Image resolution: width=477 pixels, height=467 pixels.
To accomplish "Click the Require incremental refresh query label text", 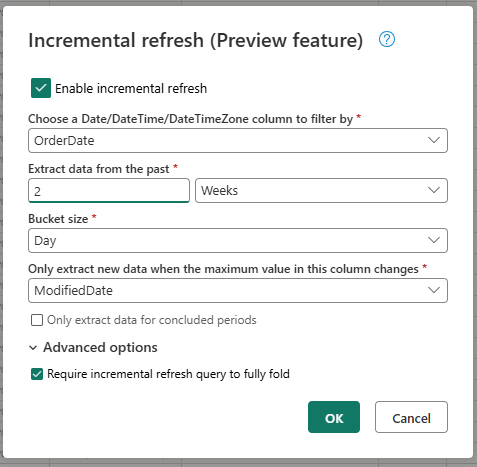I will (168, 374).
